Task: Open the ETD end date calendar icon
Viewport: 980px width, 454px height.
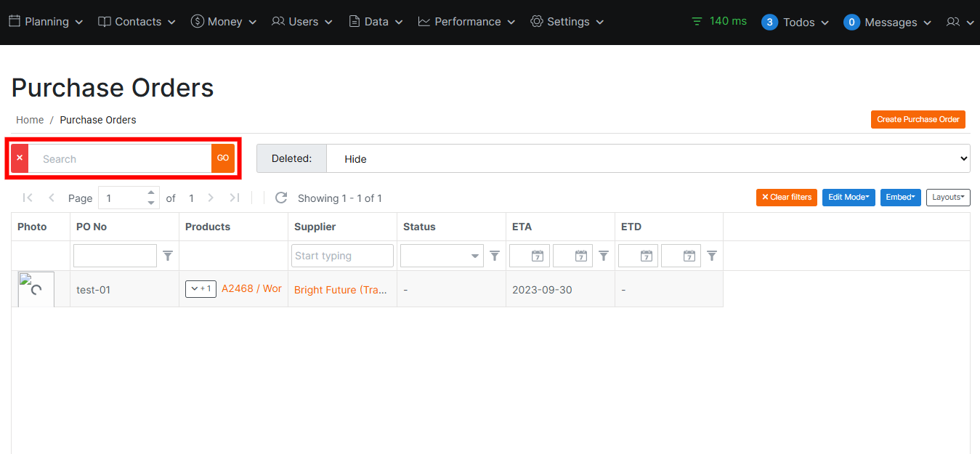Action: tap(681, 255)
